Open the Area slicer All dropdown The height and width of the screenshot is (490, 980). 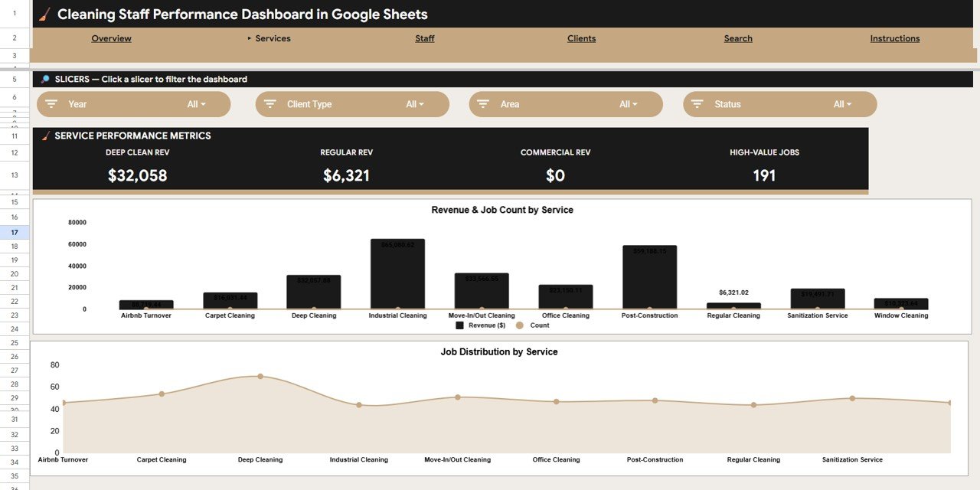point(629,104)
